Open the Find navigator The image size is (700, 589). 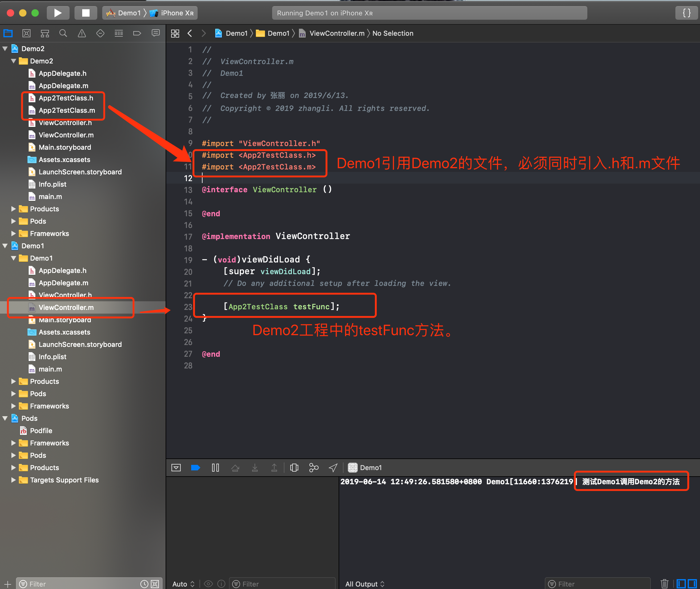63,33
